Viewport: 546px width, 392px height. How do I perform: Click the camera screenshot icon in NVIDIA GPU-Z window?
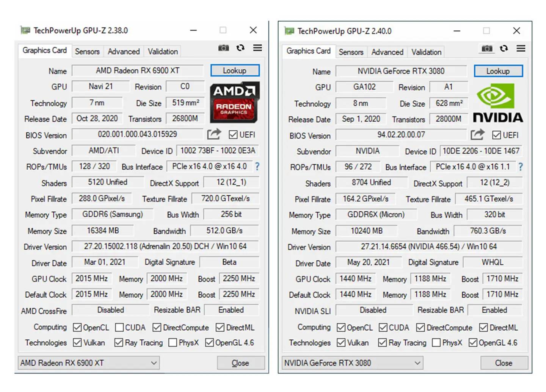(486, 49)
